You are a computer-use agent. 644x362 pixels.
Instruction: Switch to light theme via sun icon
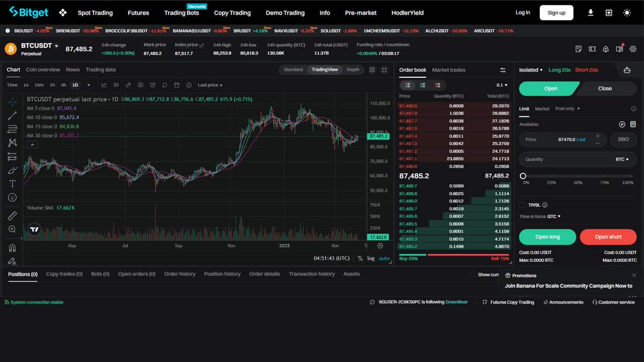(x=626, y=12)
